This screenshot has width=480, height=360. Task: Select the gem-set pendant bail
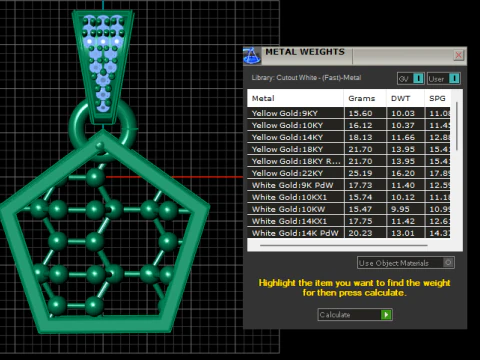(103, 67)
